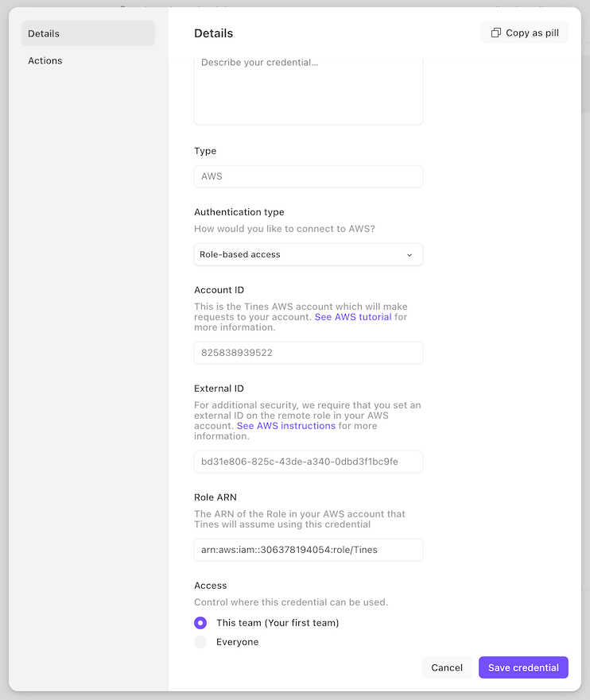Click the chevron arrow on Authentication type
Image resolution: width=590 pixels, height=700 pixels.
pos(410,255)
